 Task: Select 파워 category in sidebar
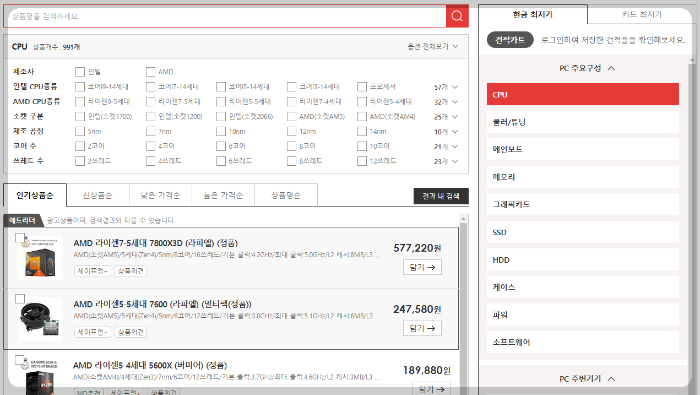click(x=583, y=315)
